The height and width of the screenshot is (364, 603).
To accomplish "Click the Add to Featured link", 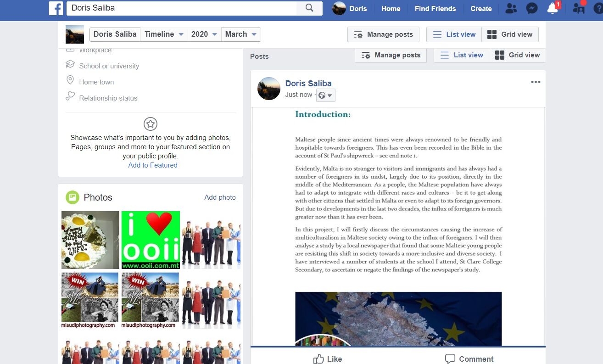I will (153, 165).
